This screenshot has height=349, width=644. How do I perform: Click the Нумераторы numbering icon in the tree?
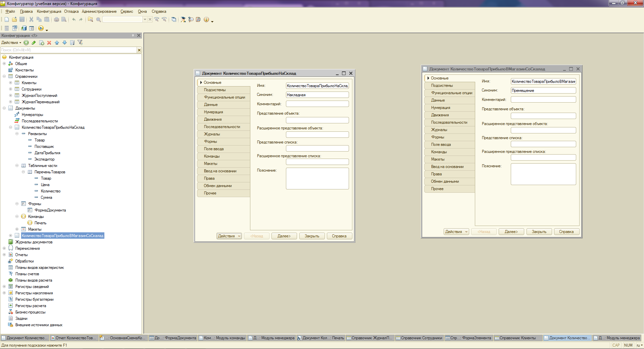tap(17, 115)
